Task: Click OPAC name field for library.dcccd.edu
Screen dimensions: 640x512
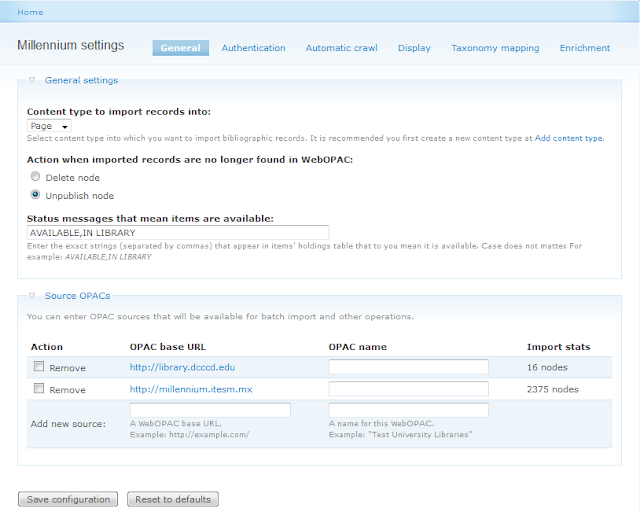Action: coord(409,367)
